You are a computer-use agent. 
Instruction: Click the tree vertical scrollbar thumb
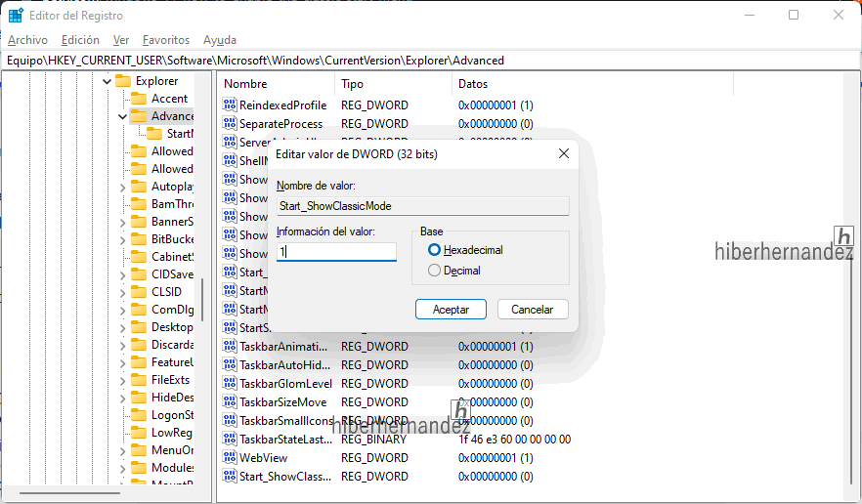pyautogui.click(x=201, y=300)
